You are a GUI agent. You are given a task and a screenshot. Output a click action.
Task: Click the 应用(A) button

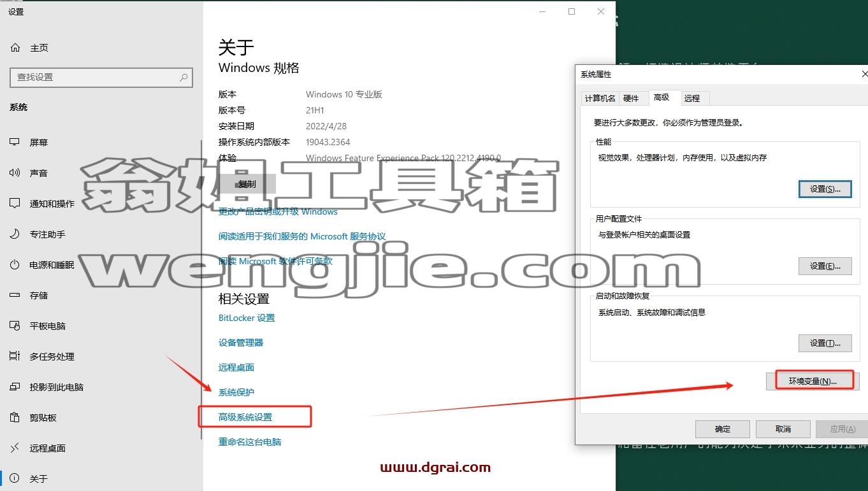point(843,429)
